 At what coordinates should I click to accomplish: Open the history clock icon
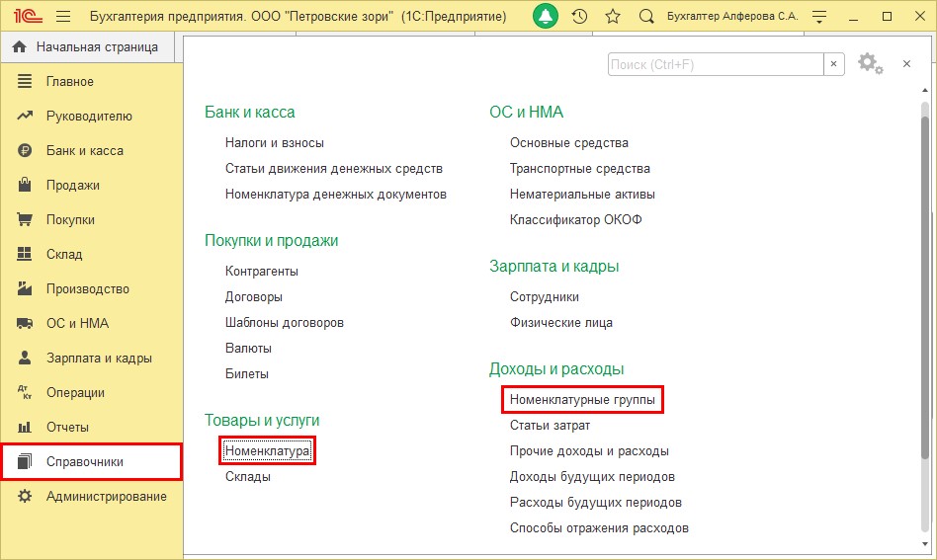click(579, 17)
